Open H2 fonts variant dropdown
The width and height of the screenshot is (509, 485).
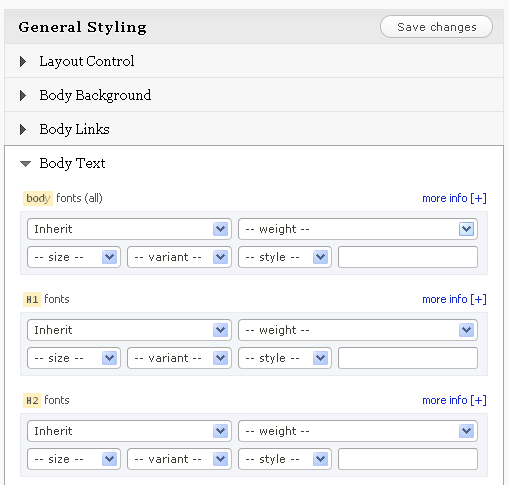click(179, 459)
